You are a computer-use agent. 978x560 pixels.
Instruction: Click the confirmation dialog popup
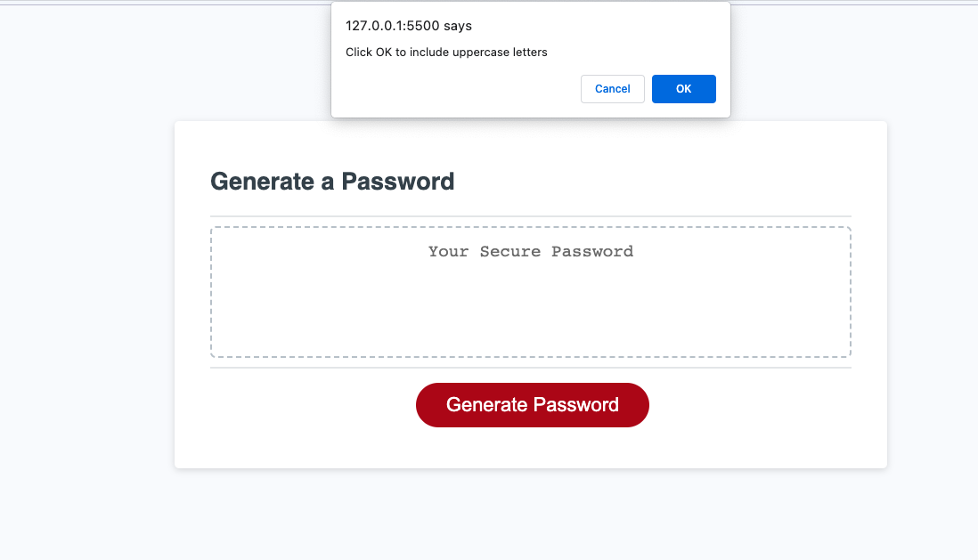[x=530, y=59]
